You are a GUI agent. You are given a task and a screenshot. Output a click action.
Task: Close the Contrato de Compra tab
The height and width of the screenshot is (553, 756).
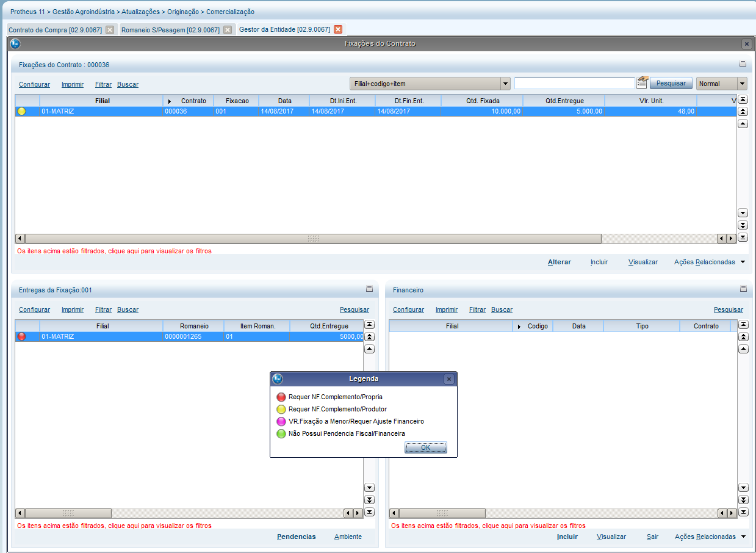tap(110, 29)
